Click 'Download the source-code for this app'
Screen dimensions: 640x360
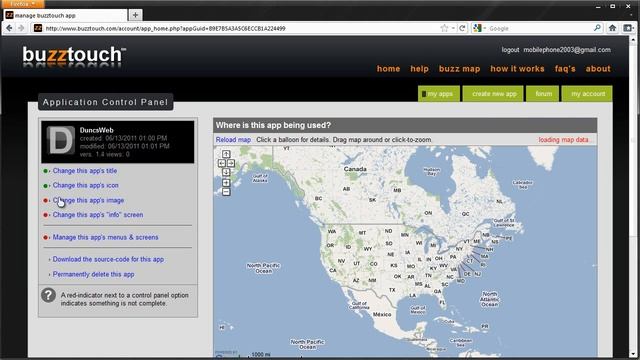(x=108, y=259)
